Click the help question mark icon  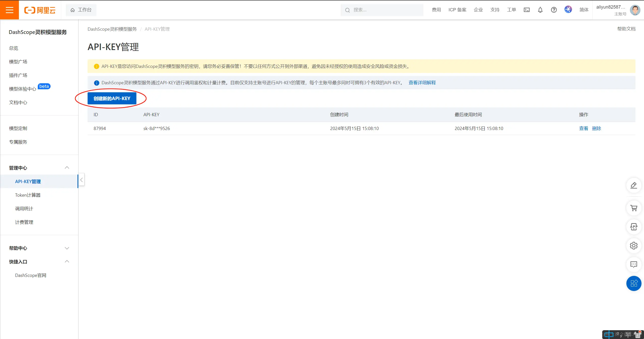point(554,10)
